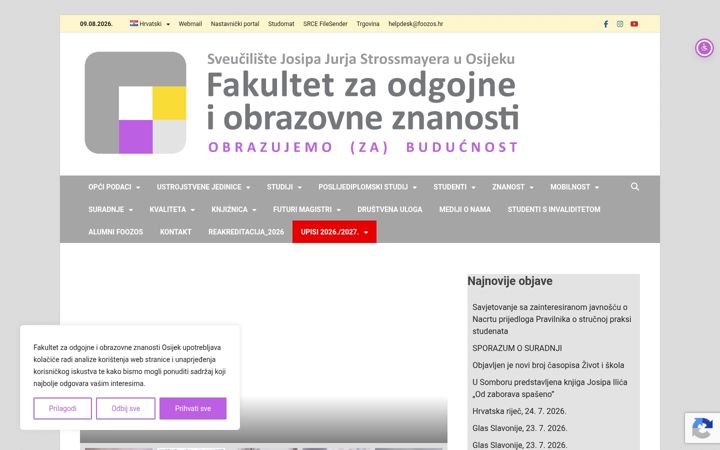Open the Webmail link
The image size is (720, 450).
pyautogui.click(x=190, y=24)
